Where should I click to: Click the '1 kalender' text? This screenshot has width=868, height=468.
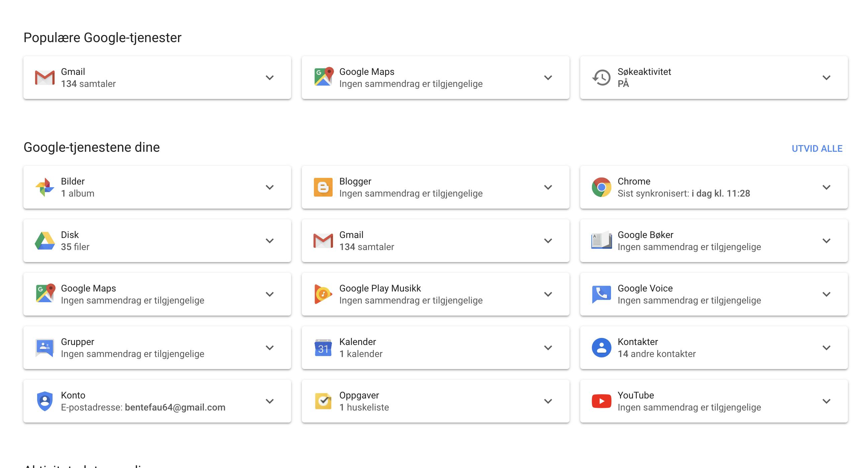pyautogui.click(x=361, y=354)
